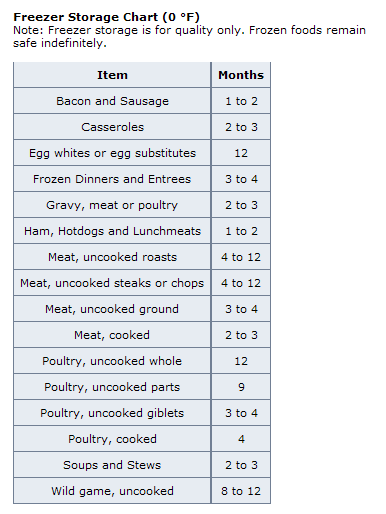Click the months value for Poultry, uncooked parts
The image size is (386, 514).
pyautogui.click(x=241, y=387)
